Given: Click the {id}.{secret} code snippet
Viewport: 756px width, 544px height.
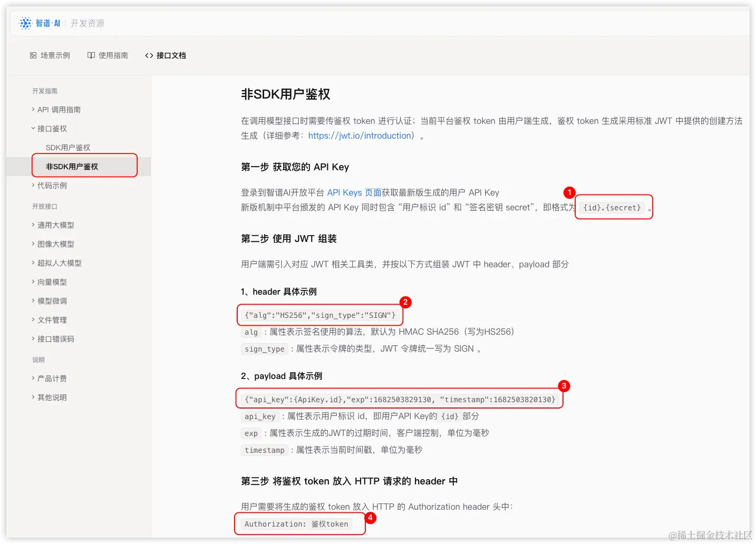Looking at the screenshot, I should pyautogui.click(x=612, y=208).
